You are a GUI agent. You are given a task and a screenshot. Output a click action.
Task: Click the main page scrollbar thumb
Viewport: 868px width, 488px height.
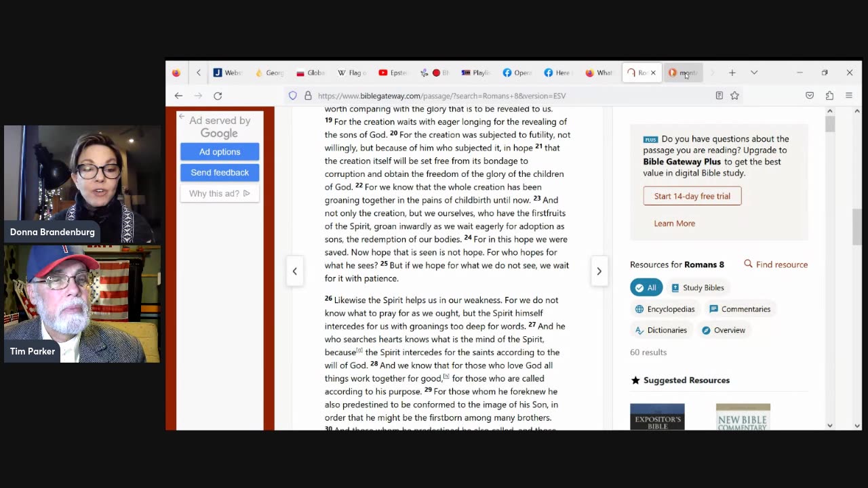click(857, 227)
